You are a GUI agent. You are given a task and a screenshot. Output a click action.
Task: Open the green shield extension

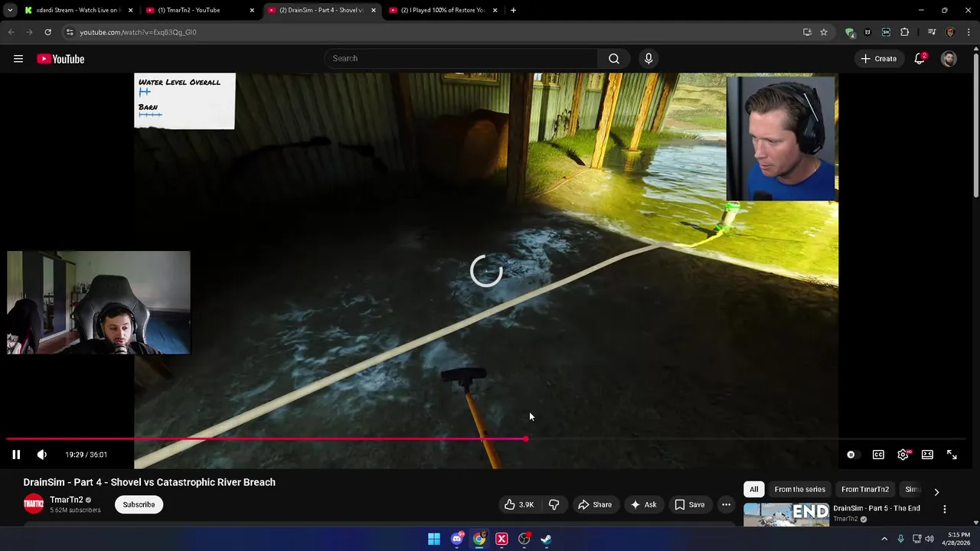(x=849, y=32)
